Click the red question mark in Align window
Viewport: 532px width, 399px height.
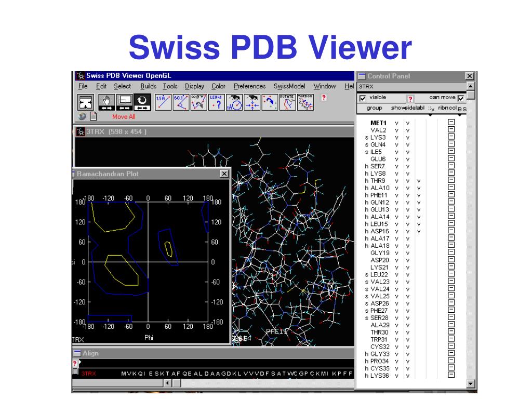(75, 363)
